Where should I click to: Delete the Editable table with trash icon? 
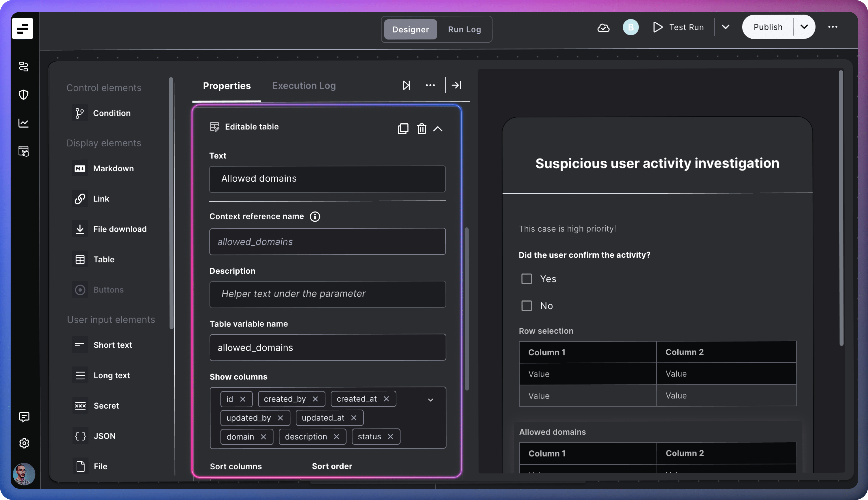click(422, 129)
